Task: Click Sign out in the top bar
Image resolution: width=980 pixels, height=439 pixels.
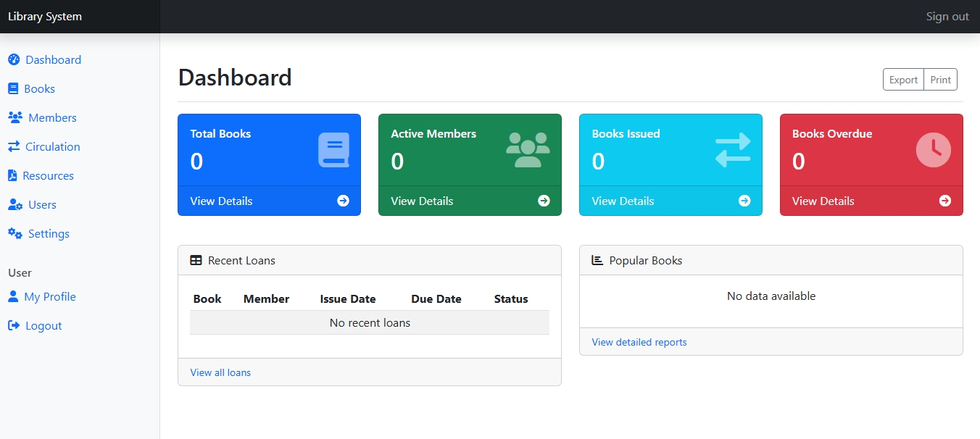Action: pyautogui.click(x=947, y=16)
